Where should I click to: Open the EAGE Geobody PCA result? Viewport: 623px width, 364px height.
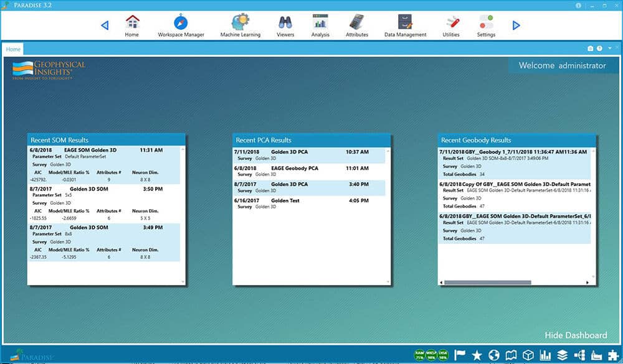pyautogui.click(x=309, y=171)
